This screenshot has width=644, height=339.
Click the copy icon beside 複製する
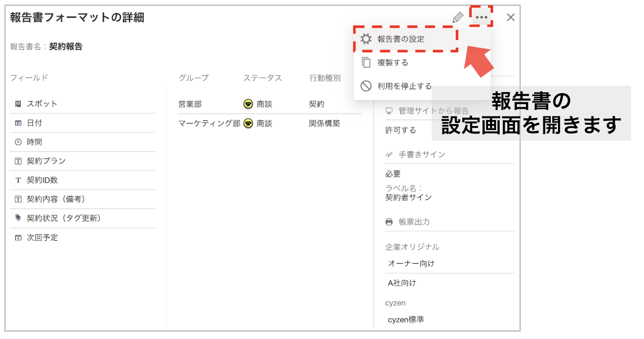point(366,63)
